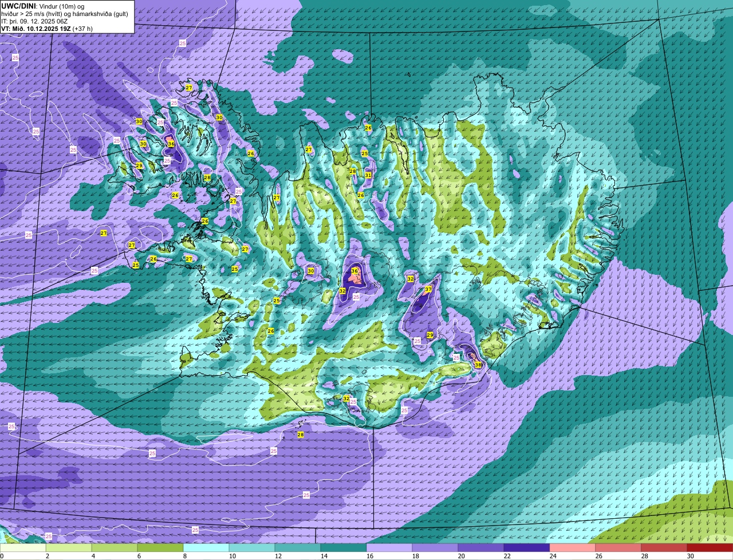The height and width of the screenshot is (560, 733).
Task: Select the 16–18 m/s lavender swatch
Action: [389, 547]
